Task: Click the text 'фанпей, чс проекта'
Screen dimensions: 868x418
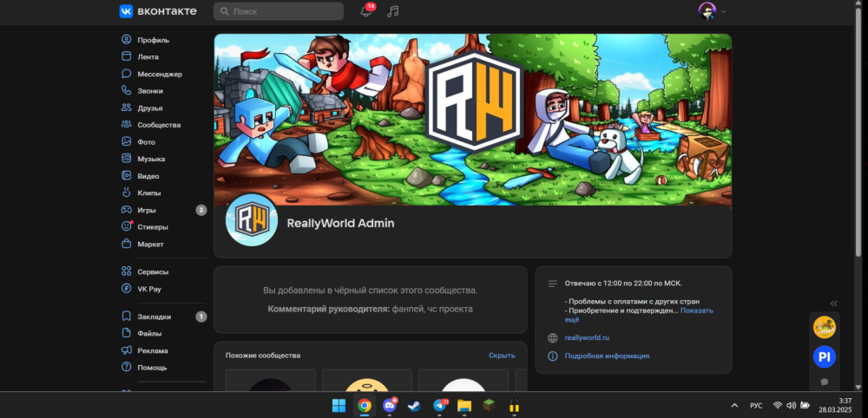Action: pos(432,309)
